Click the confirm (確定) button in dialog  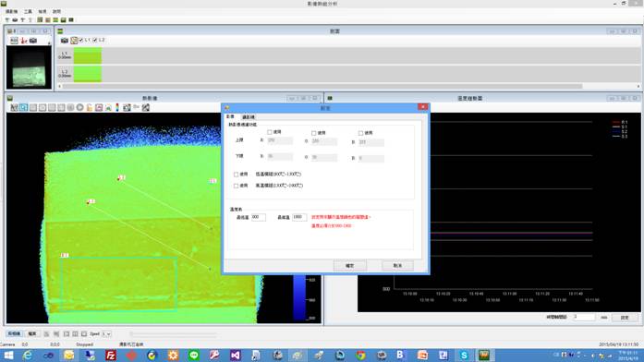pyautogui.click(x=349, y=266)
